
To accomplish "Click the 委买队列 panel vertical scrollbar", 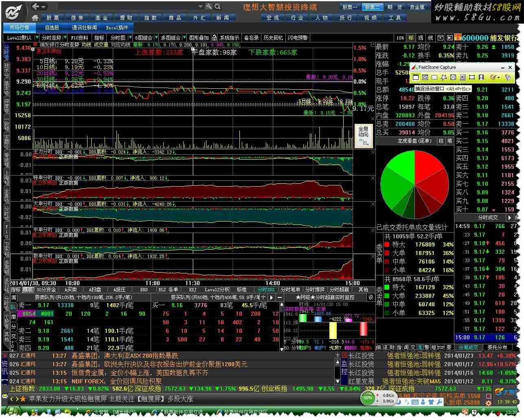I will coord(281,327).
